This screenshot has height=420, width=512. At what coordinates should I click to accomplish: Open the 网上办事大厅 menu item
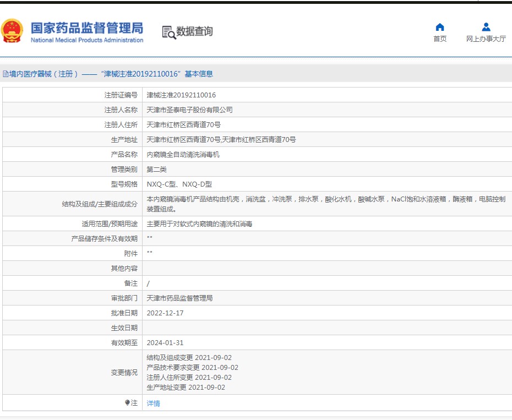pos(486,39)
